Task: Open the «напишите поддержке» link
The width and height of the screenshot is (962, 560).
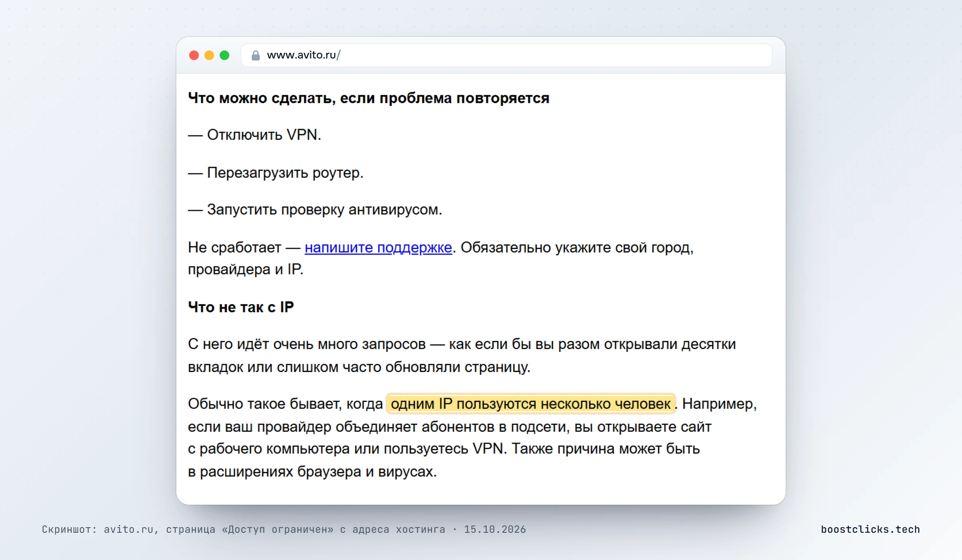Action: [378, 248]
